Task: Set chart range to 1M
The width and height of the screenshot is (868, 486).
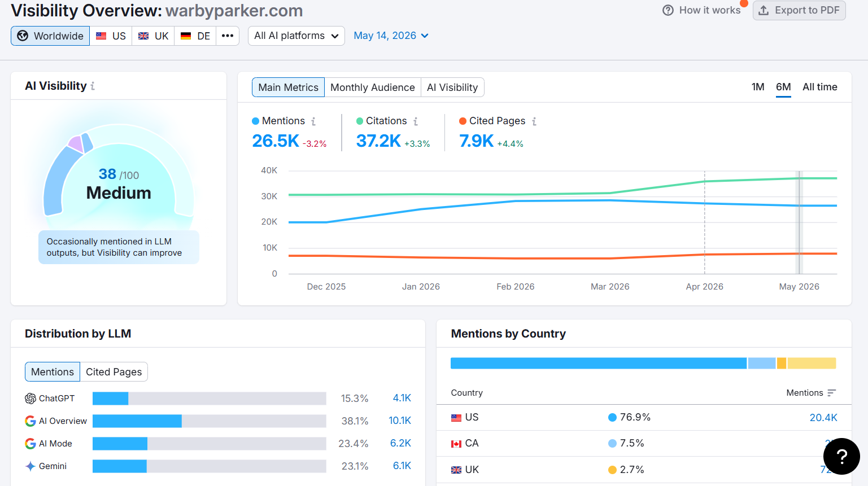Action: (758, 87)
